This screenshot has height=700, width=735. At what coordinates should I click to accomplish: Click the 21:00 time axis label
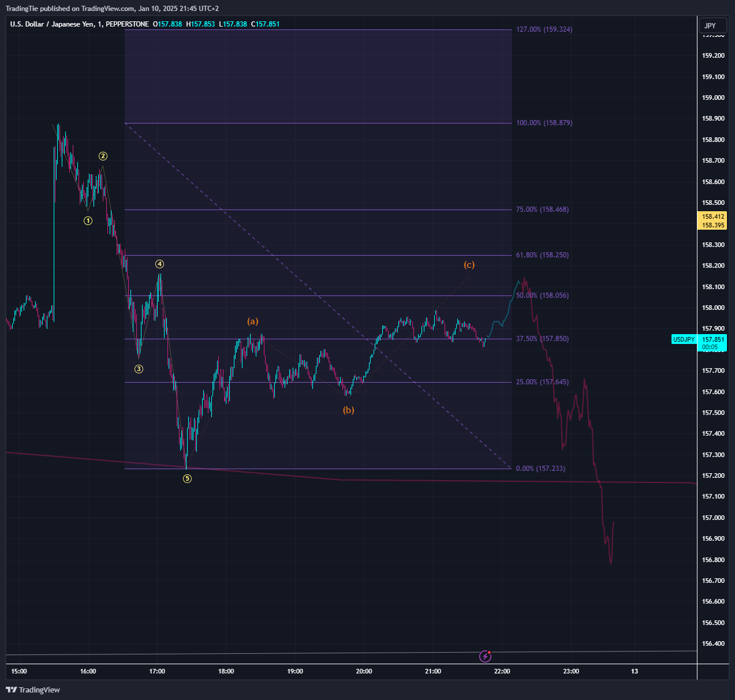click(433, 671)
